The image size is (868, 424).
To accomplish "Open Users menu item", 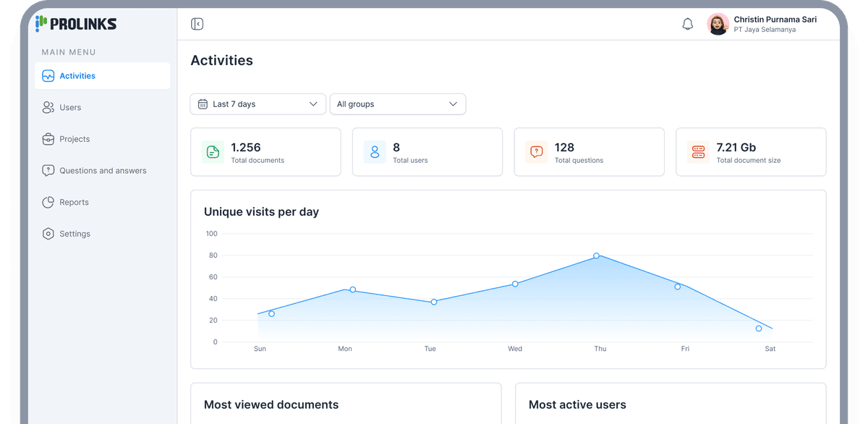I will click(x=103, y=108).
